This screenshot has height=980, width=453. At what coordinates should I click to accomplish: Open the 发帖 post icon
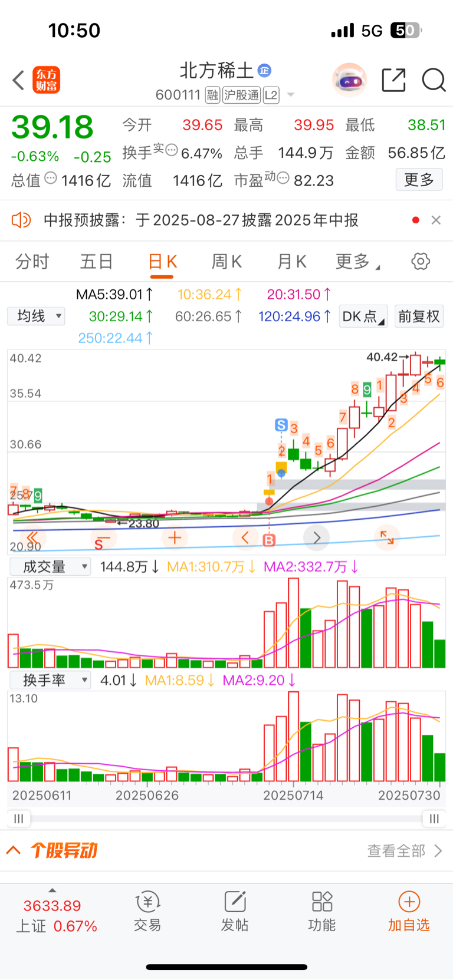pos(235,912)
